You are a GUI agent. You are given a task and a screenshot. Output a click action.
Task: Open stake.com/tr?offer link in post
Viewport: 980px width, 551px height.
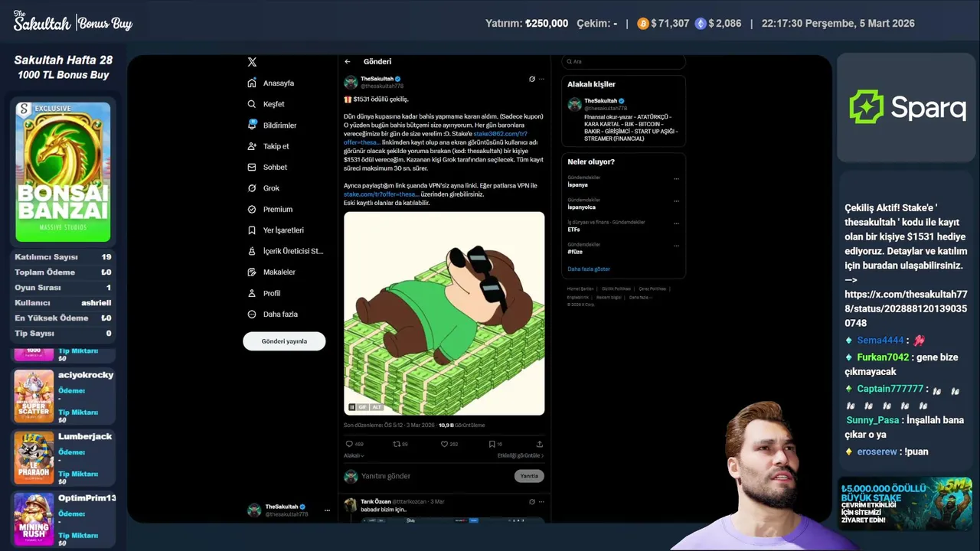381,194
